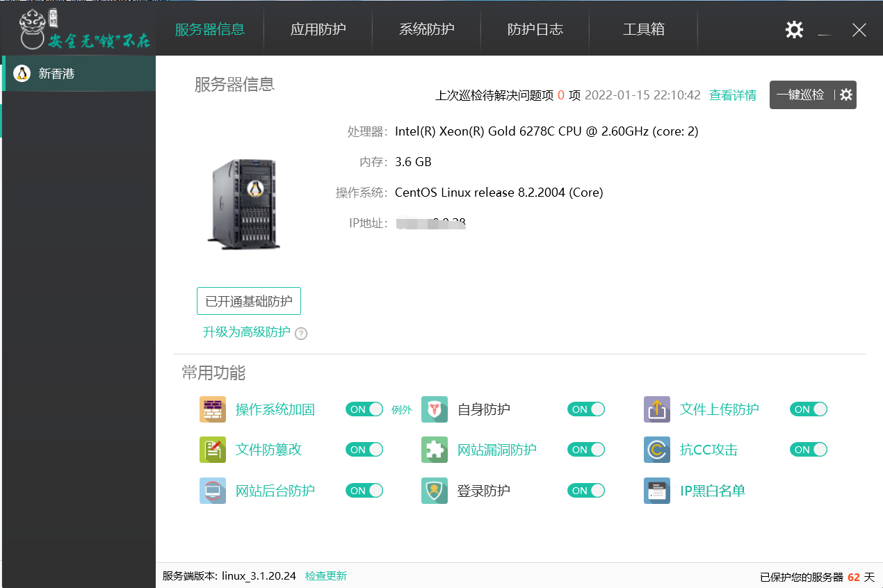The width and height of the screenshot is (883, 588).
Task: Click 服务端版本 linux_3.1.20.24 text
Action: [x=229, y=576]
